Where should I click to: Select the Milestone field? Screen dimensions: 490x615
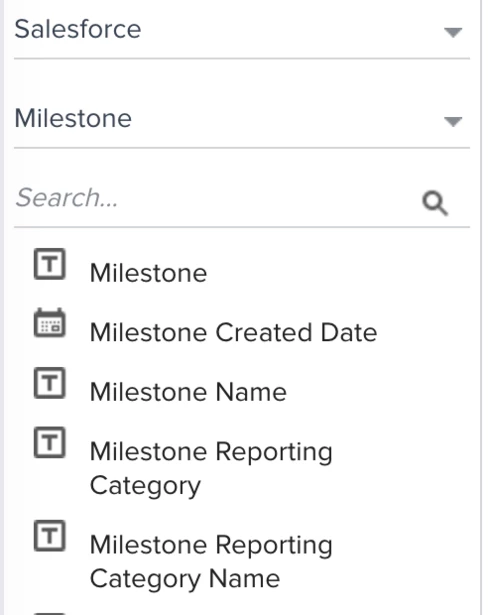tap(148, 273)
